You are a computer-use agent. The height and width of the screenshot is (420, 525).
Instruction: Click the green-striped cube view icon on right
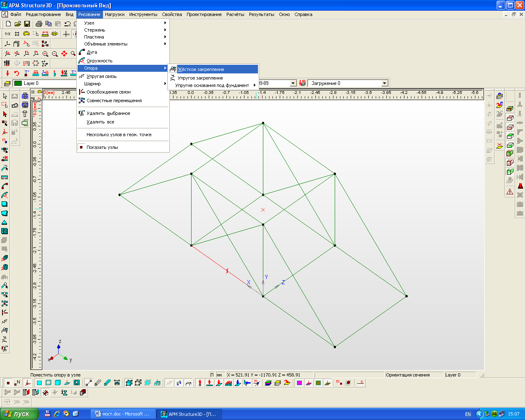click(x=510, y=171)
